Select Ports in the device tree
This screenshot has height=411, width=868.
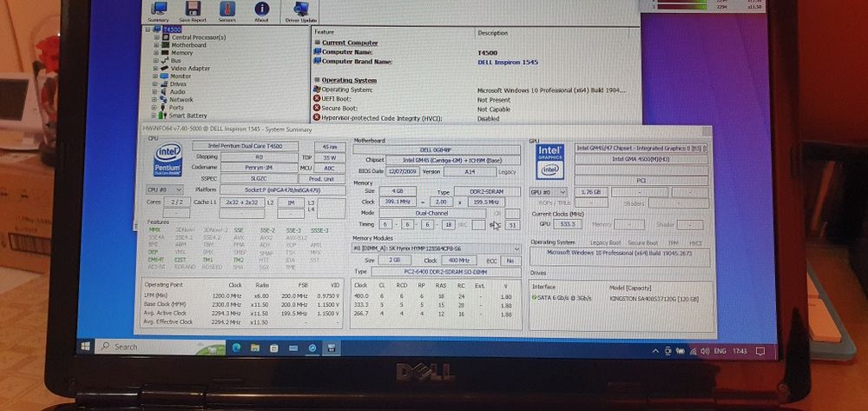pyautogui.click(x=176, y=108)
